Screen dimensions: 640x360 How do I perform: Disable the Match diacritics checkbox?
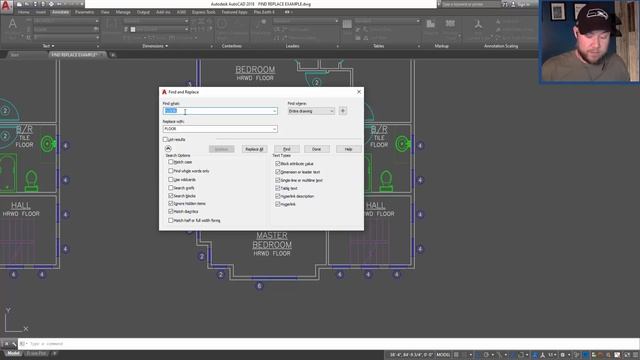171,211
